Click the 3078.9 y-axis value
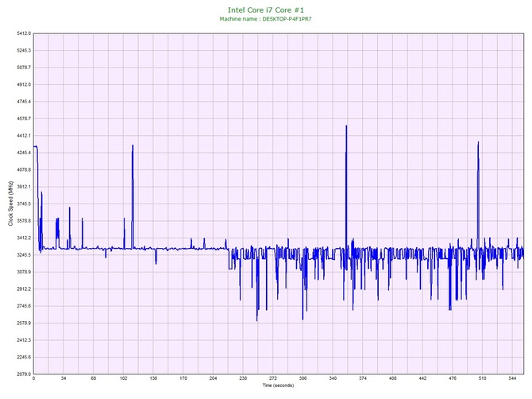Viewport: 532px width, 399px height. [x=24, y=272]
